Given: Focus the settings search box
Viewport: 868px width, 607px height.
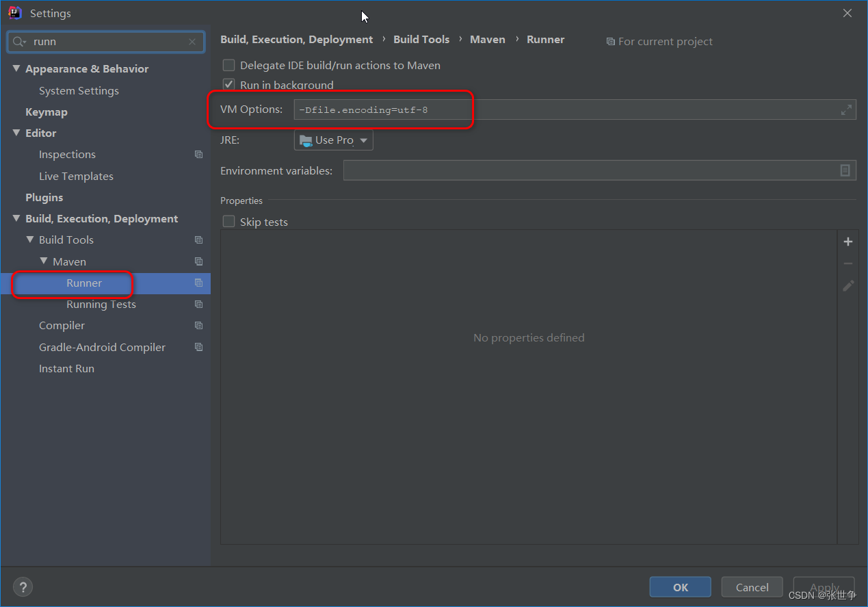Looking at the screenshot, I should pyautogui.click(x=106, y=42).
